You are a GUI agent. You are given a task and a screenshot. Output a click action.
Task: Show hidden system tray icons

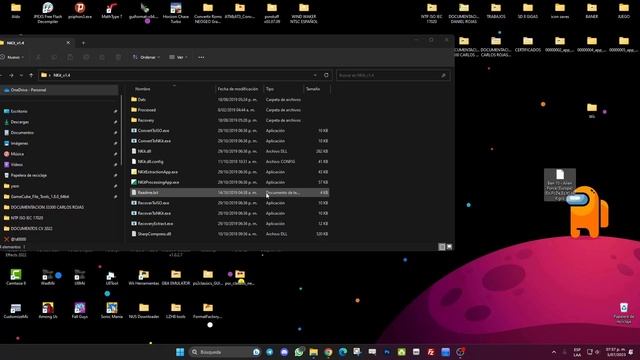pyautogui.click(x=554, y=352)
